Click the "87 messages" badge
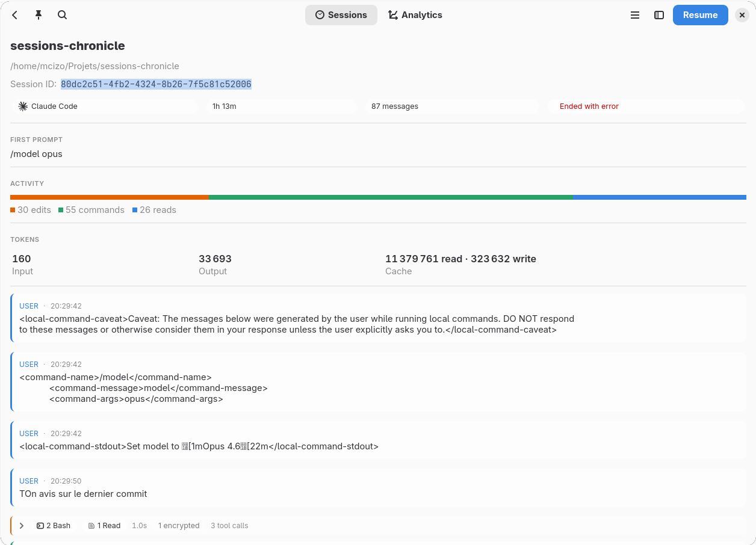Viewport: 756px width, 545px height. click(x=395, y=106)
